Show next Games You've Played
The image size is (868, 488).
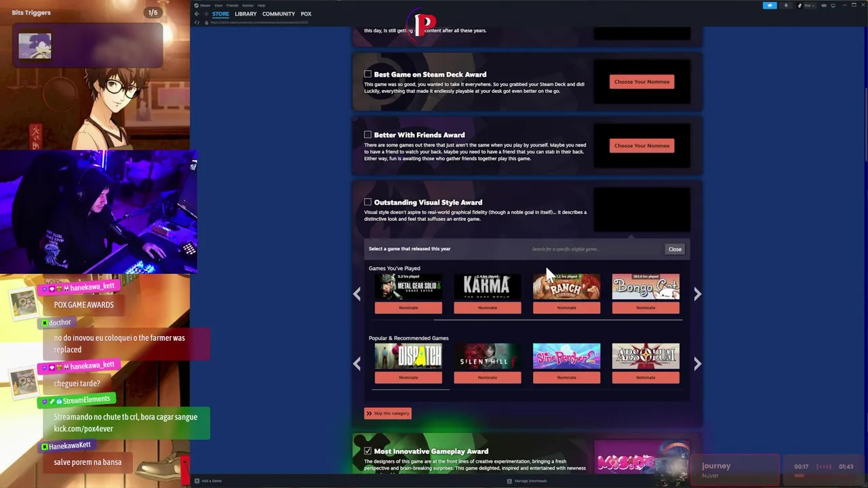(697, 293)
